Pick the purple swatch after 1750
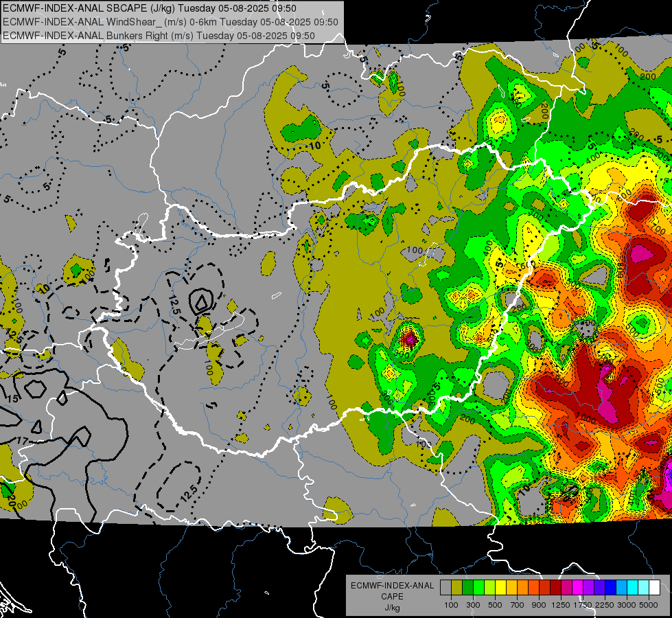 [589, 587]
